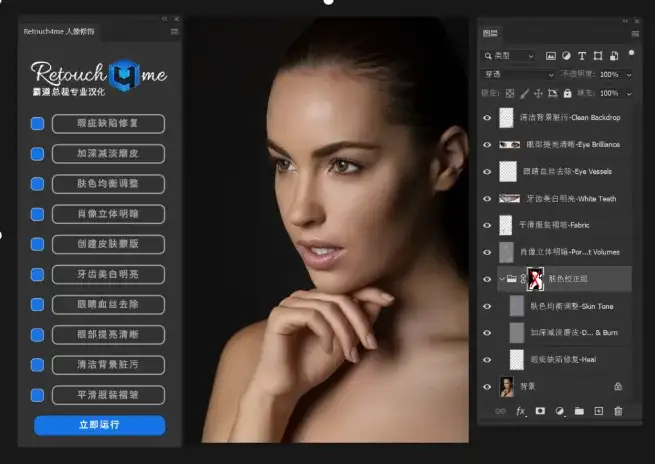The width and height of the screenshot is (655, 464).
Task: Click the 清洁背景脏污 button
Action: tap(107, 364)
